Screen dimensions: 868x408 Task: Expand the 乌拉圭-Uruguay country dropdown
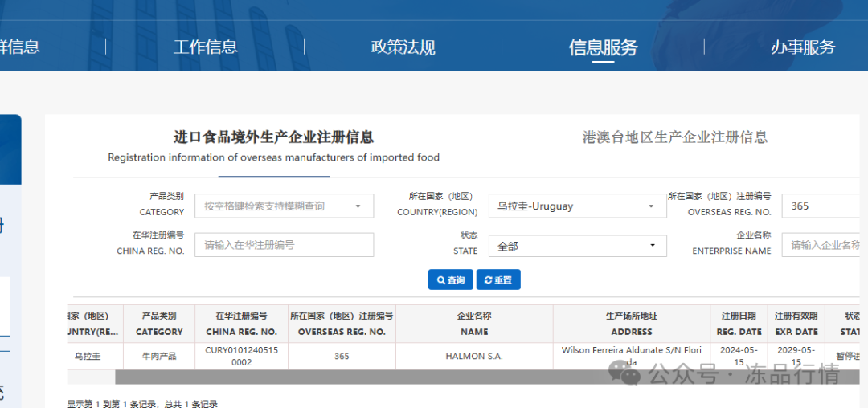(x=577, y=206)
